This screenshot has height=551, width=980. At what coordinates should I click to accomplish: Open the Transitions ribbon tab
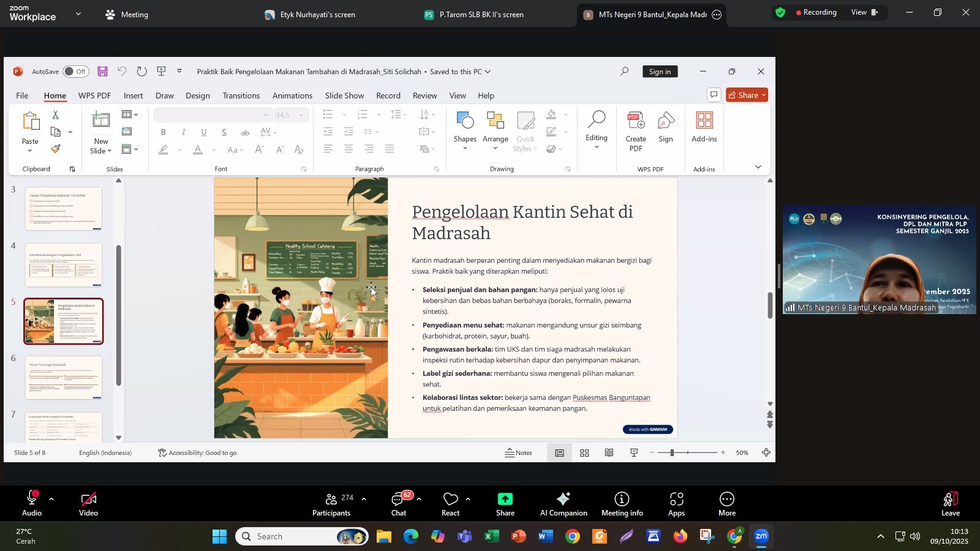pos(241,96)
